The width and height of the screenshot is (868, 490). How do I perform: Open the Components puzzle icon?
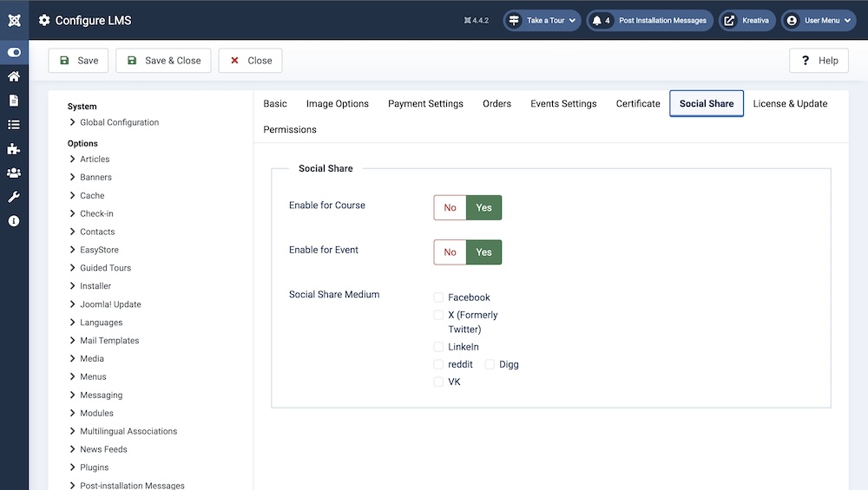click(14, 149)
